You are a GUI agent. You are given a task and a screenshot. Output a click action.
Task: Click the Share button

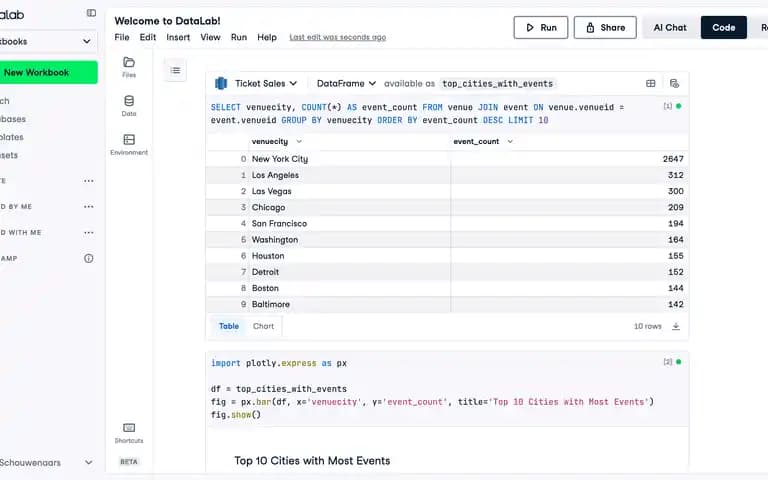click(x=605, y=27)
